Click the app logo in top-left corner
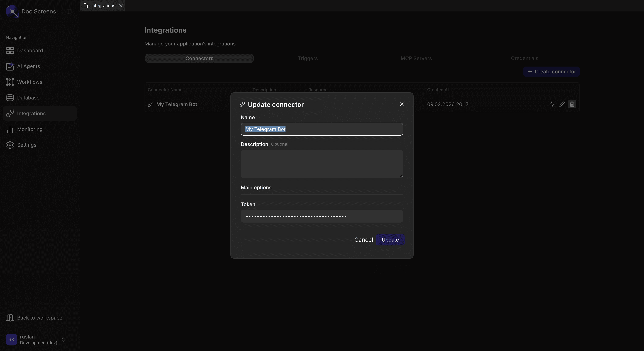644x351 pixels. point(12,11)
